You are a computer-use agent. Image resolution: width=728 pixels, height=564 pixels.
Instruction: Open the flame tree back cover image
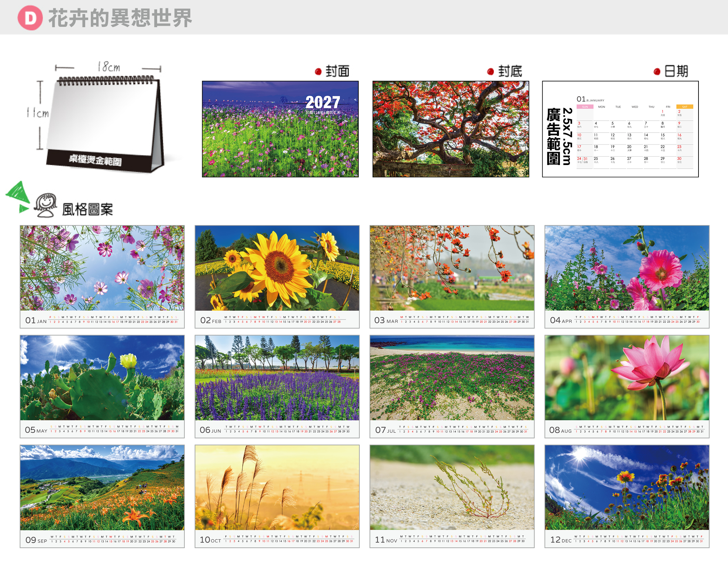[x=451, y=129]
